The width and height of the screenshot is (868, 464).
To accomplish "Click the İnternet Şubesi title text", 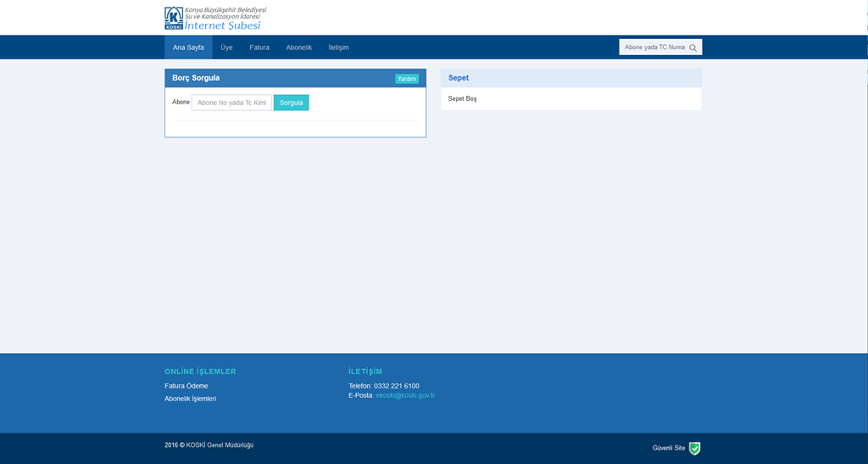I will pyautogui.click(x=223, y=25).
